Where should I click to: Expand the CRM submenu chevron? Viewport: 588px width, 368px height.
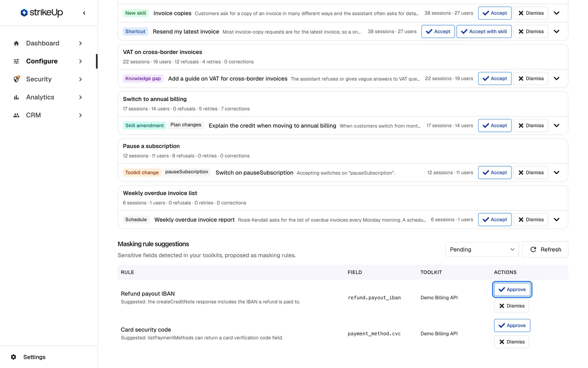80,115
